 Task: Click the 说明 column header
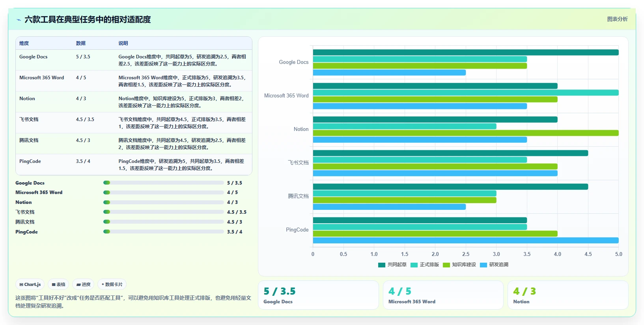pyautogui.click(x=123, y=43)
